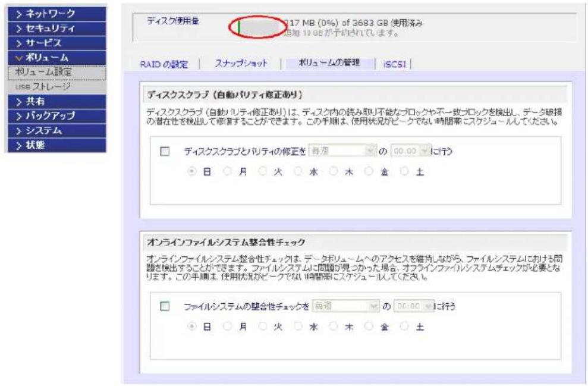
Task: Switch to the RAID の設定 tab
Action: 164,64
